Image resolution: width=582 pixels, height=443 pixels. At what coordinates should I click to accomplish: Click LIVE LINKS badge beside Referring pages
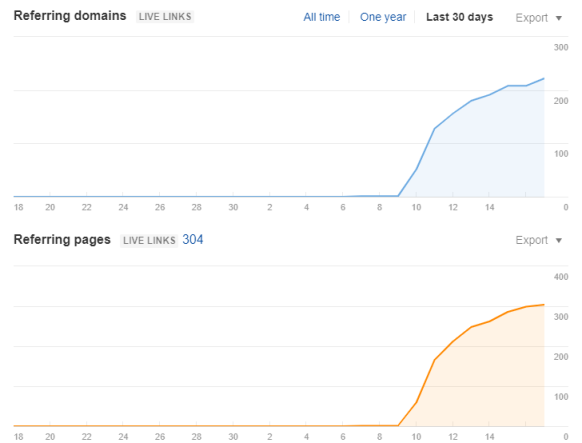point(149,240)
